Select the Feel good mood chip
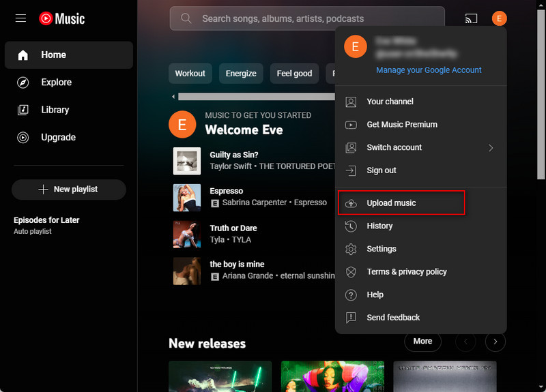546x392 pixels. pos(294,74)
